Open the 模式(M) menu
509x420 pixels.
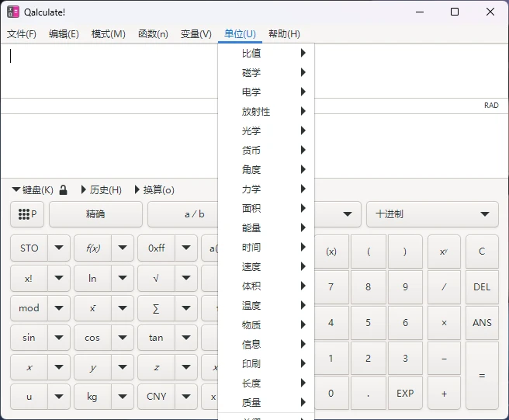click(x=108, y=34)
